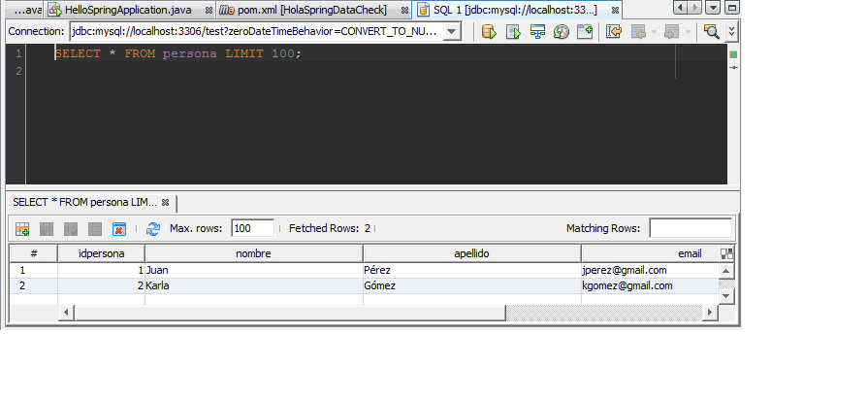Click the Last Edit arrow icon
The height and width of the screenshot is (400, 868).
[x=613, y=32]
